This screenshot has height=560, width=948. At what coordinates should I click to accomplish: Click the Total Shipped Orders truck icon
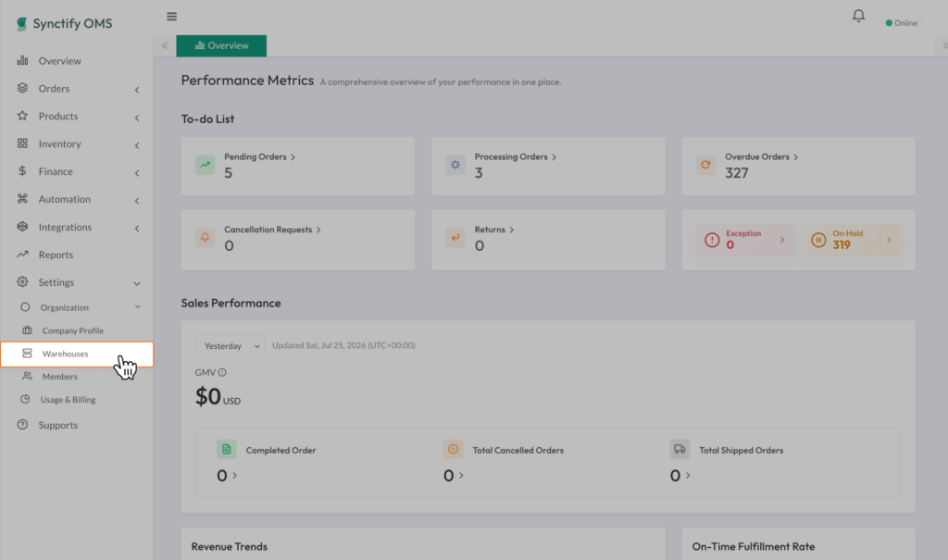680,449
